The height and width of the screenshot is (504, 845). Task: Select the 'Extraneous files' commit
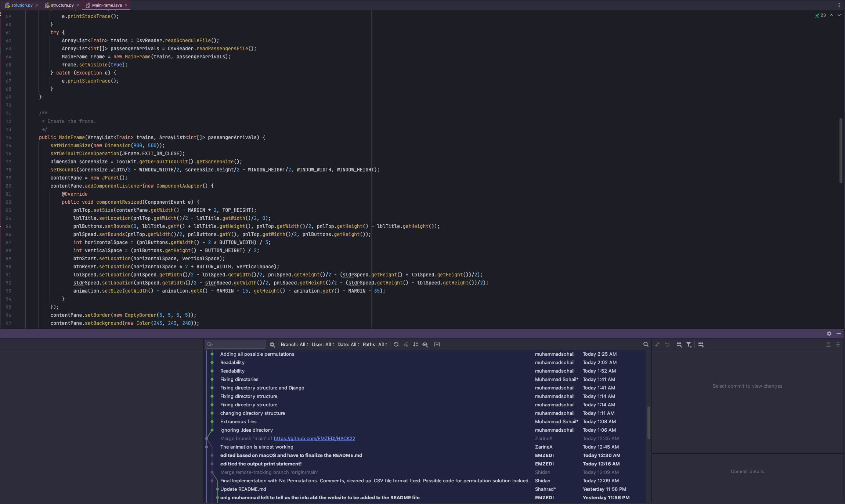pyautogui.click(x=238, y=421)
